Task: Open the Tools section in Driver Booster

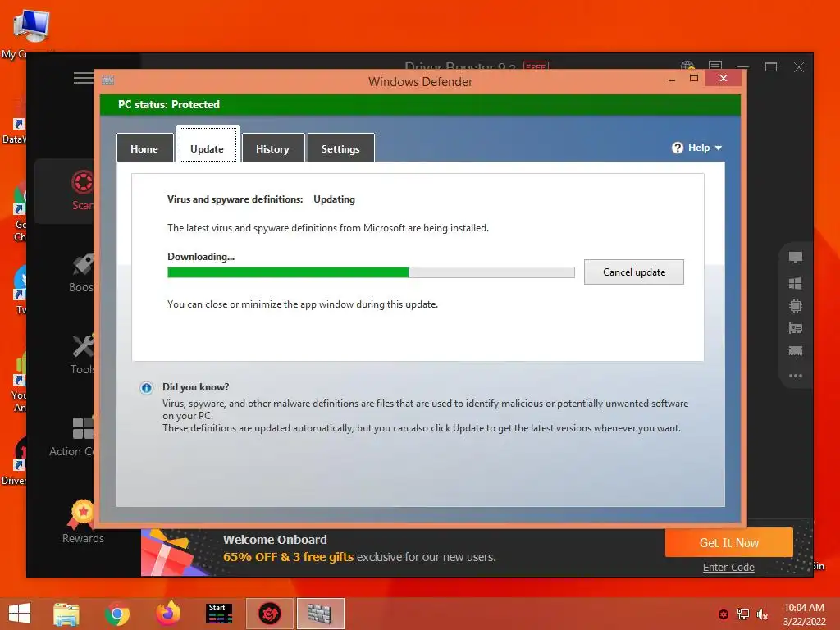Action: [83, 354]
